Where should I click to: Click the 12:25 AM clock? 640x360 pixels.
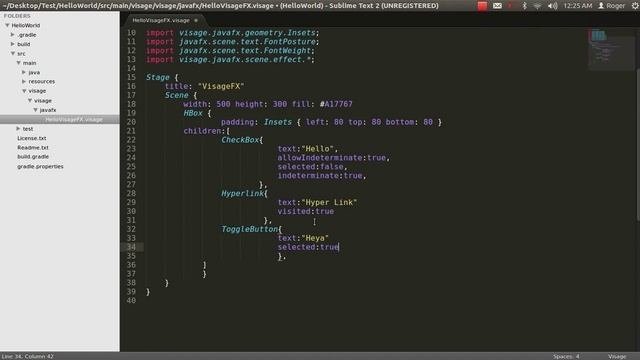coord(578,6)
